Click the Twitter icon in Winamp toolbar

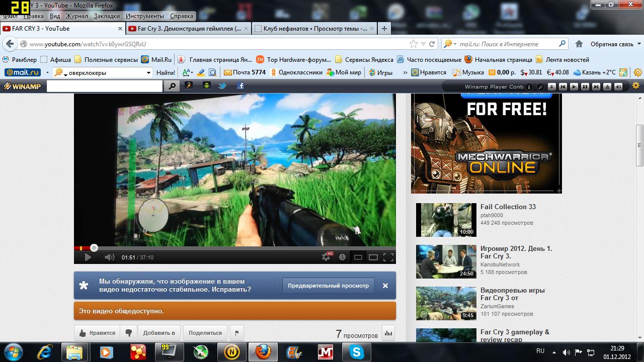click(x=222, y=86)
